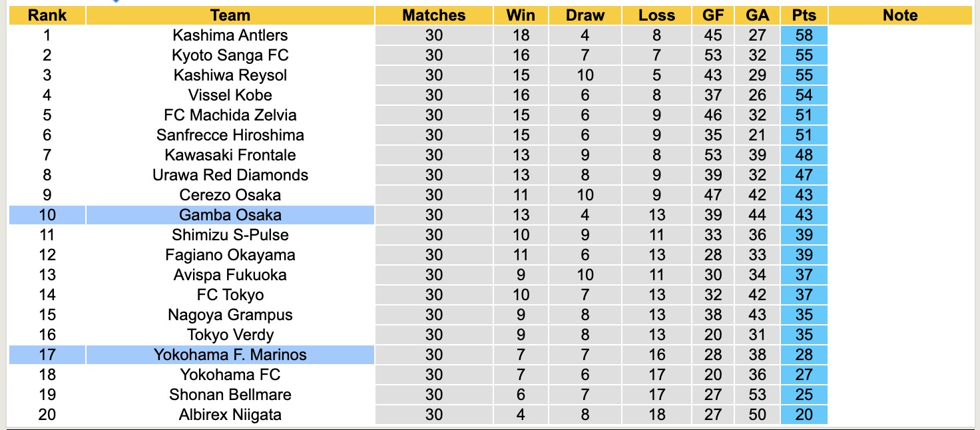The image size is (980, 430).
Task: Click Kashima Antlers' 58 points cell
Action: 804,35
